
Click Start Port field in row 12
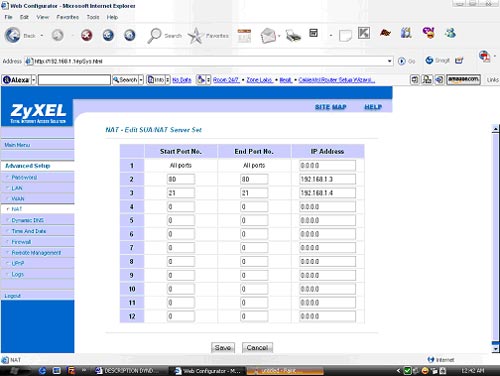(x=181, y=316)
